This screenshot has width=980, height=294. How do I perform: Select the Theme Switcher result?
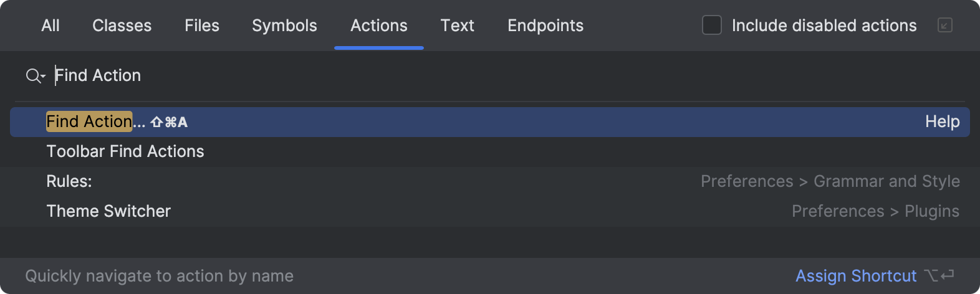(108, 211)
